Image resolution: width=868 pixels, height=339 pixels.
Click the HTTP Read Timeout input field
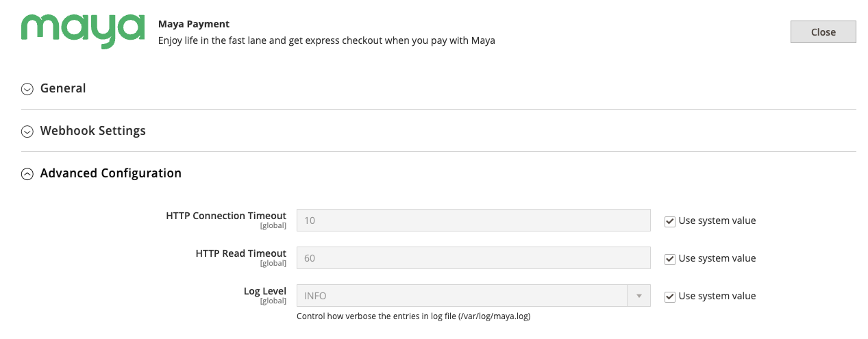tap(473, 258)
